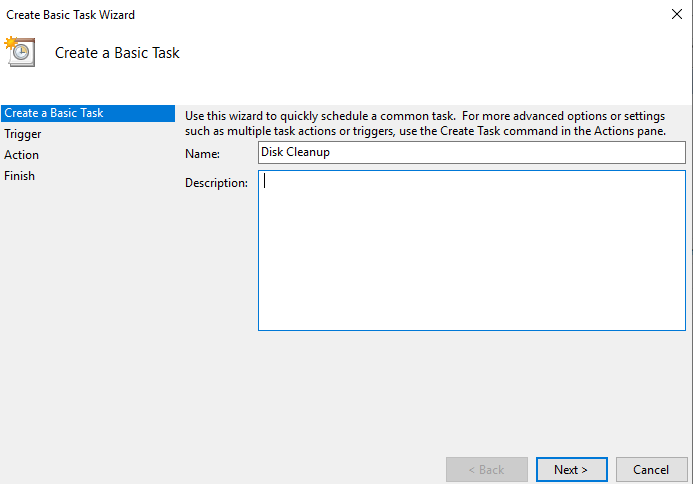This screenshot has height=484, width=693.
Task: Select the highlighted Create a Basic Task step
Action: point(54,113)
